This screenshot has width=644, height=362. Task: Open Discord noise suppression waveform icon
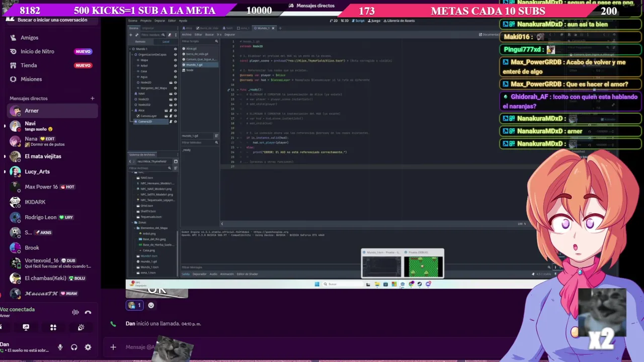click(75, 312)
